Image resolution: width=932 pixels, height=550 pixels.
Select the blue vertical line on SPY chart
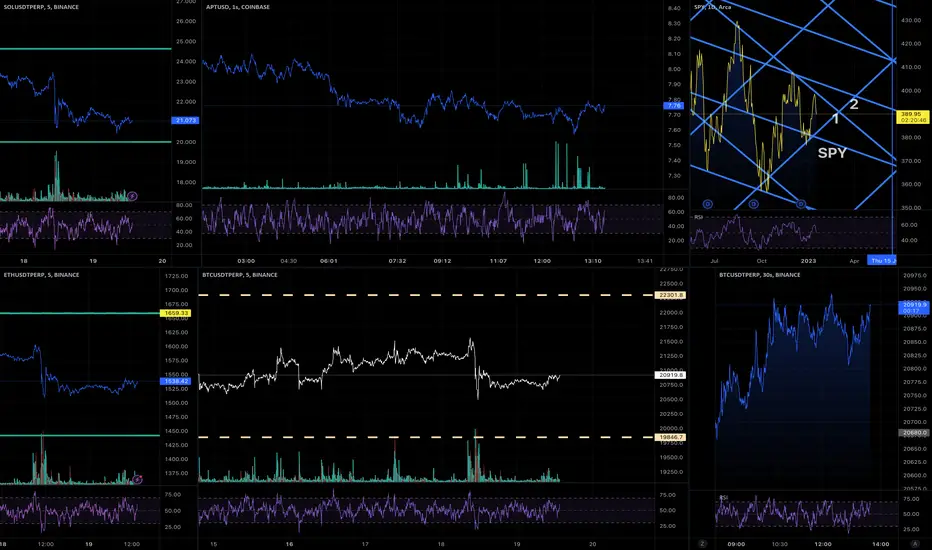point(893,128)
